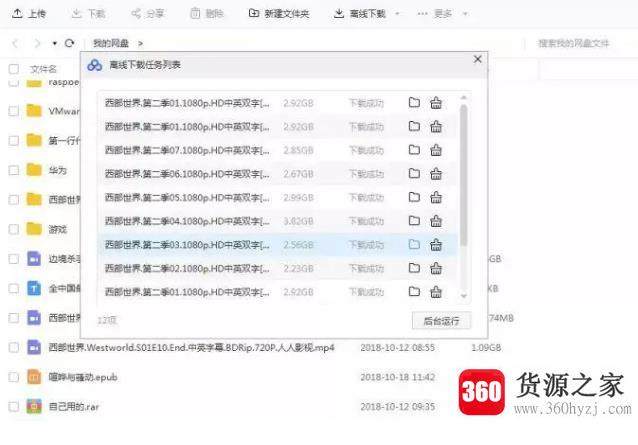Screen dimensions: 638x445
Task: Refresh the file list
Action: point(70,43)
